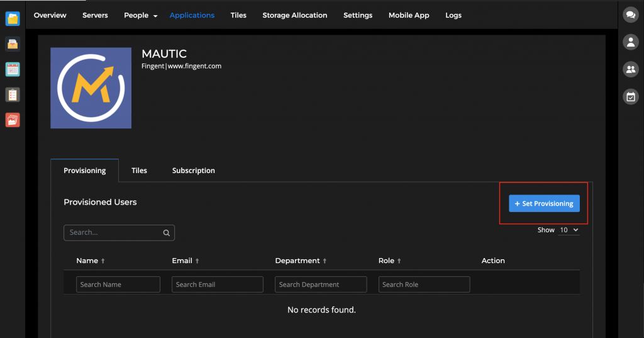Open the mail inbox icon in left sidebar
Image resolution: width=644 pixels, height=338 pixels.
click(13, 44)
